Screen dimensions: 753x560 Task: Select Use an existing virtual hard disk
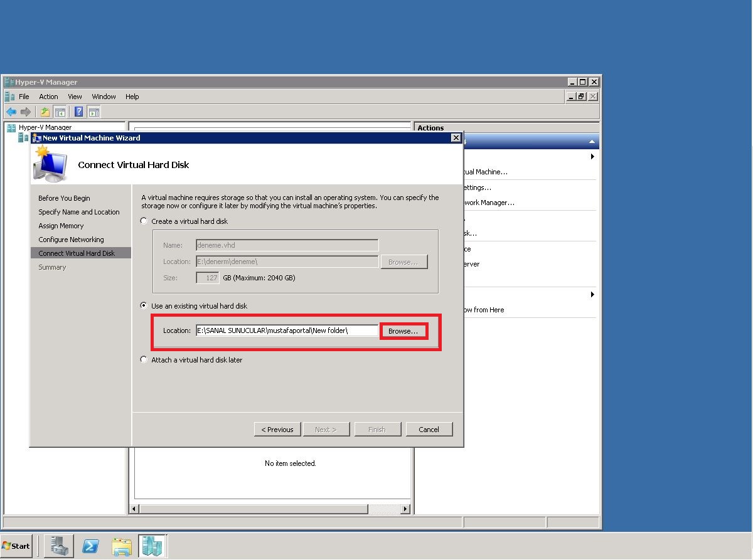coord(144,306)
